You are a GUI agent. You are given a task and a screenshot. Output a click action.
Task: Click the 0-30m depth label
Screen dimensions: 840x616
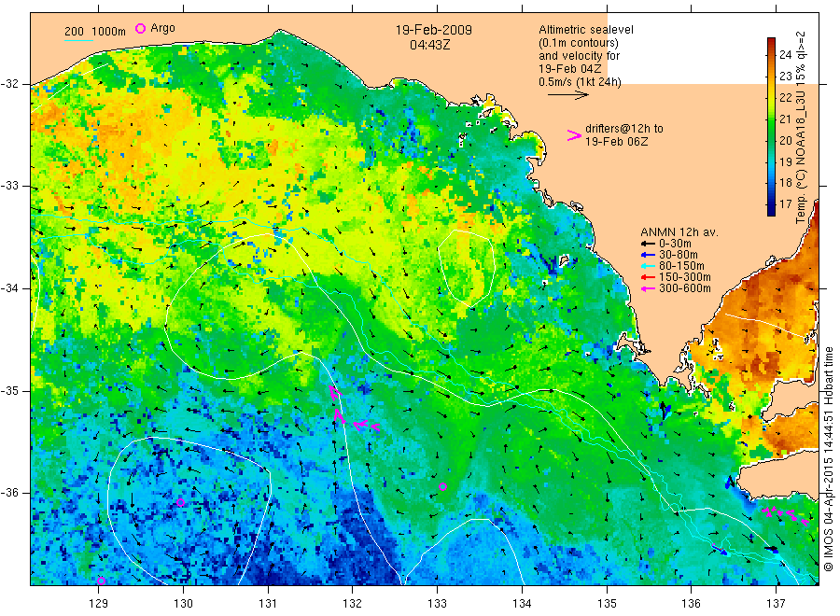click(675, 244)
